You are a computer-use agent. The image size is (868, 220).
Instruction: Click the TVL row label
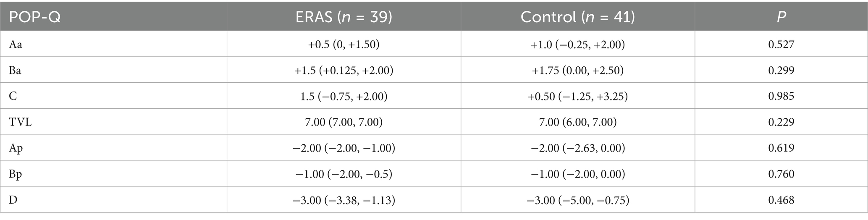[x=21, y=122]
